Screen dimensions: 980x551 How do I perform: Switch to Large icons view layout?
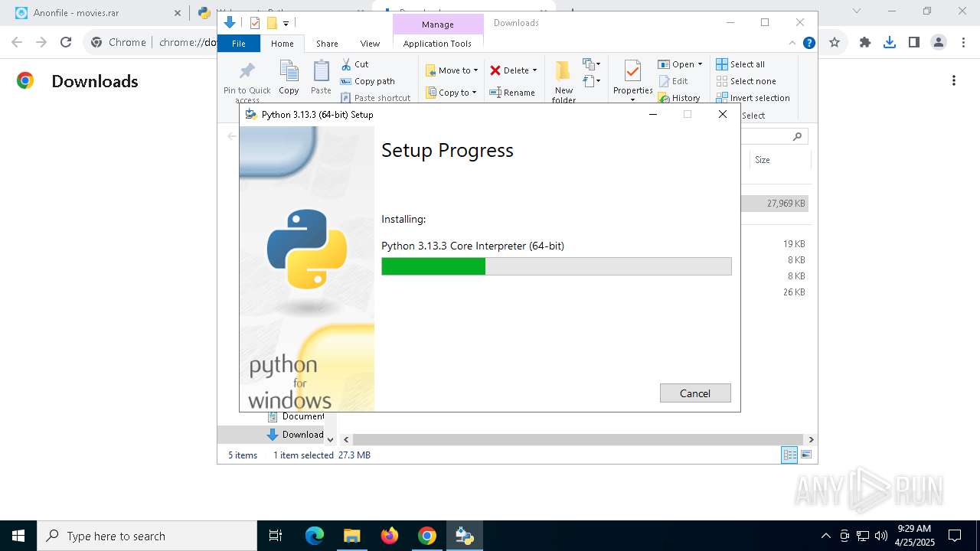tap(806, 455)
